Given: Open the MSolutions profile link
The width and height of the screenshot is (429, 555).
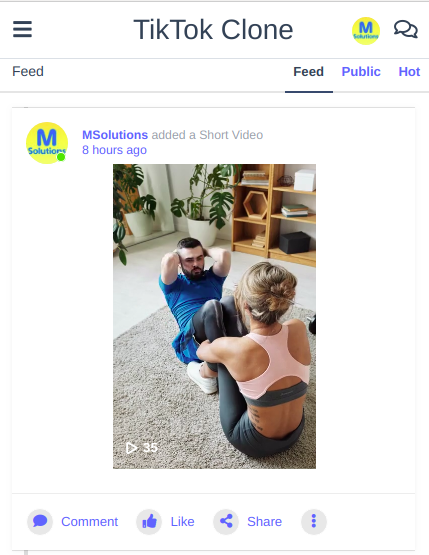Looking at the screenshot, I should pos(115,135).
